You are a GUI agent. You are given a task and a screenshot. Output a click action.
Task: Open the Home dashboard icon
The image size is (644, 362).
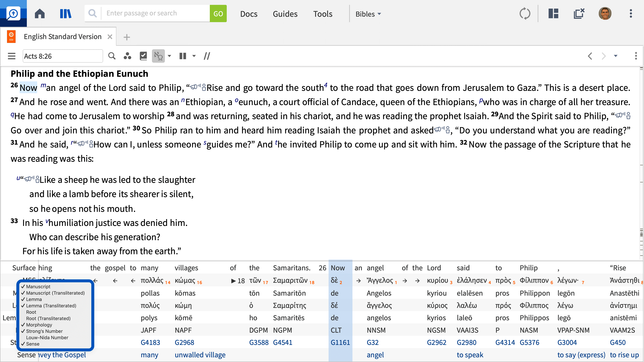[x=40, y=14]
